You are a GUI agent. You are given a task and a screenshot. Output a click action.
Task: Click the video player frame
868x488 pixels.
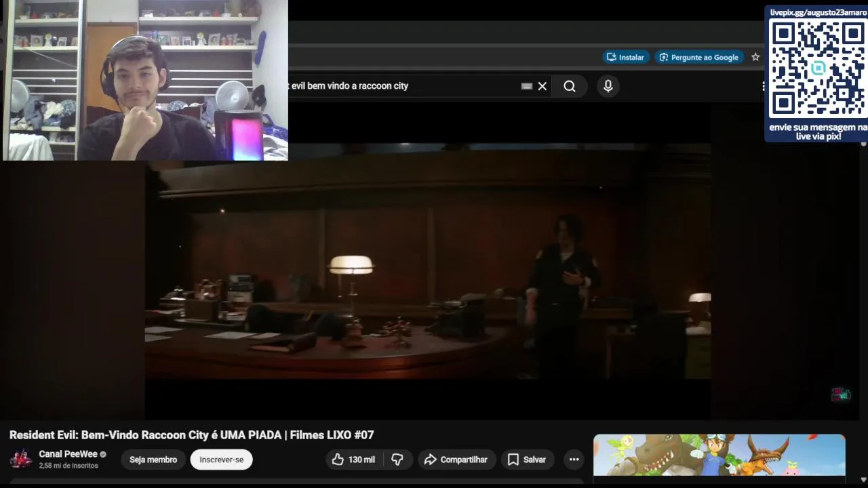[x=428, y=262]
